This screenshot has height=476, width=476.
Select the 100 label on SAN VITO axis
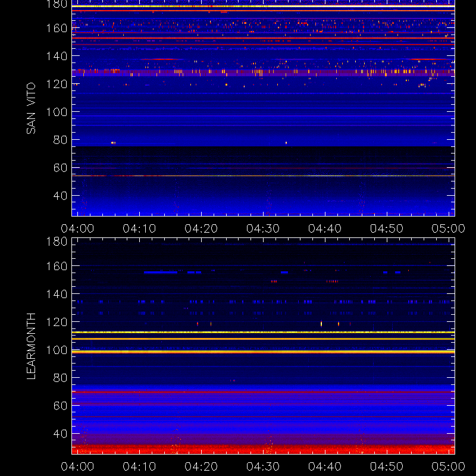pos(57,112)
